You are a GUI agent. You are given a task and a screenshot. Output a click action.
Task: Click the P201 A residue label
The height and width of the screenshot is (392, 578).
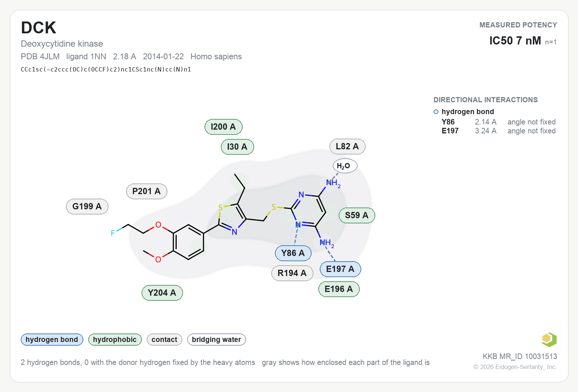(x=147, y=191)
